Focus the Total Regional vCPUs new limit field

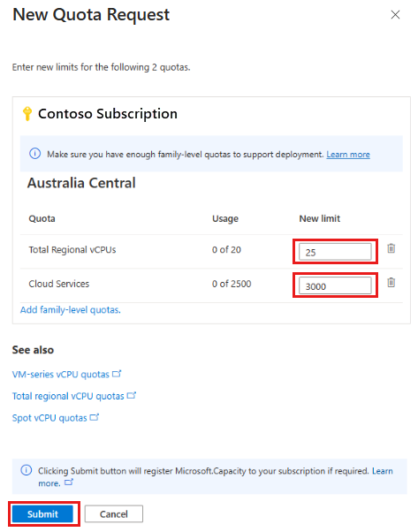coord(335,252)
